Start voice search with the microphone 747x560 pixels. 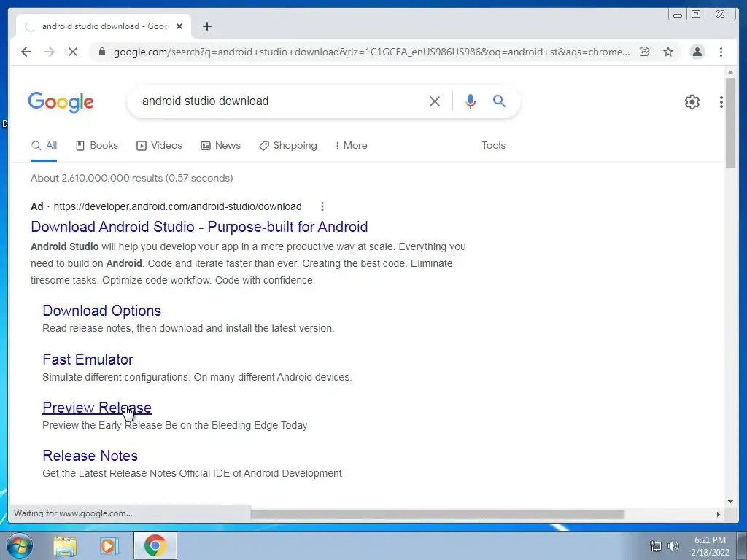[471, 101]
